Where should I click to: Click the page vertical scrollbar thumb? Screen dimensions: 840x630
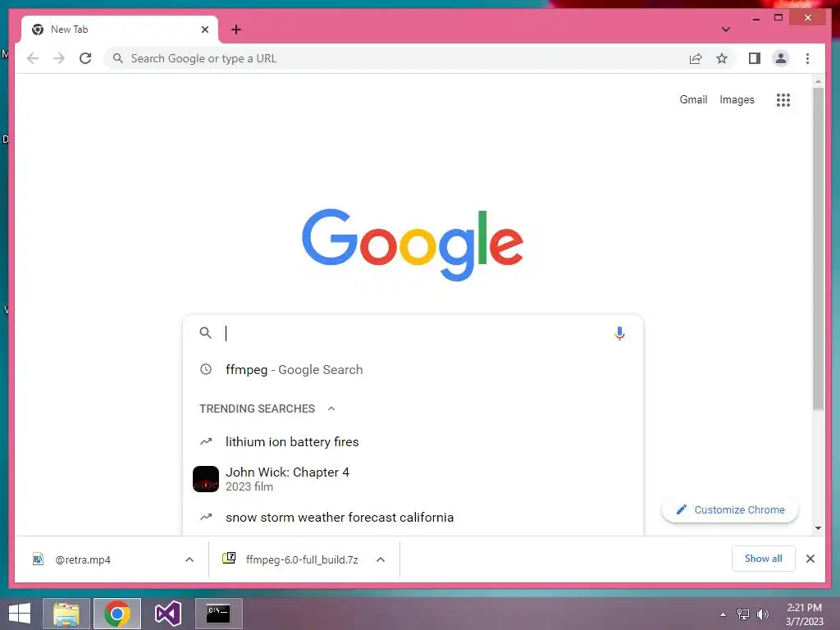tap(818, 249)
